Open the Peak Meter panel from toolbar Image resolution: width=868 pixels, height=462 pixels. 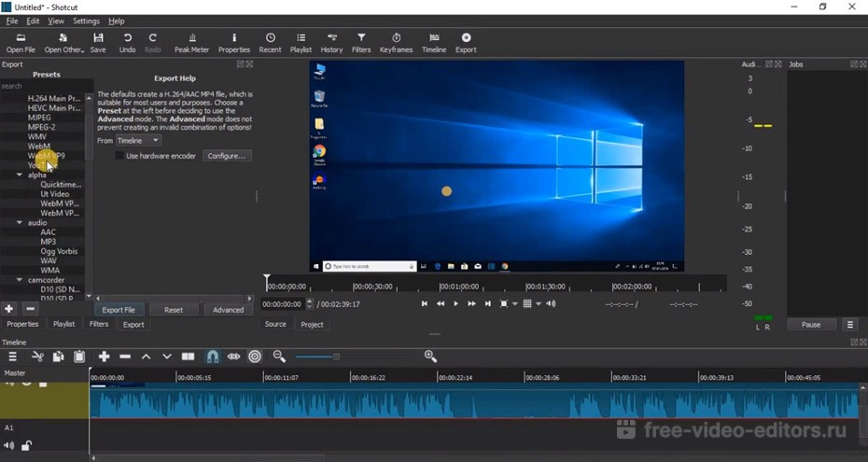[191, 43]
